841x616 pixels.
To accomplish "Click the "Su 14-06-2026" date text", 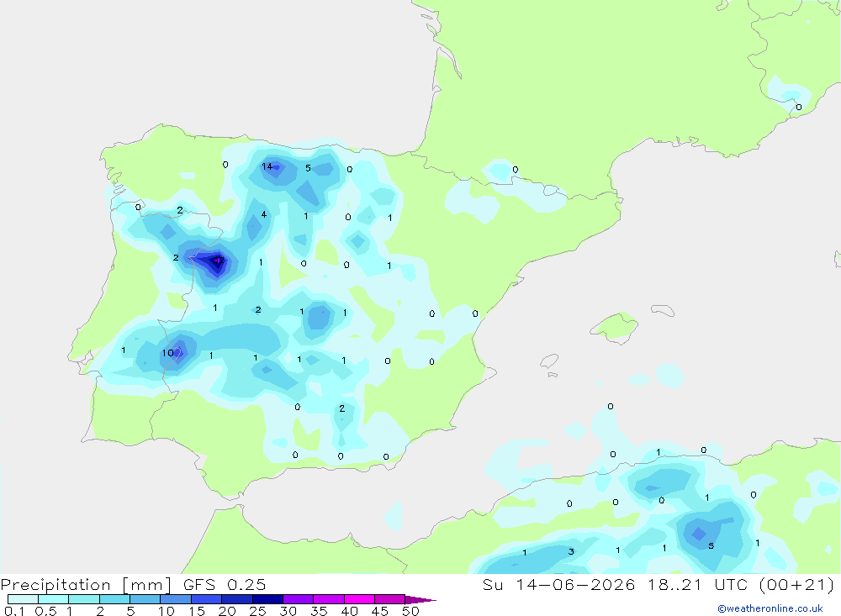I will pos(558,585).
